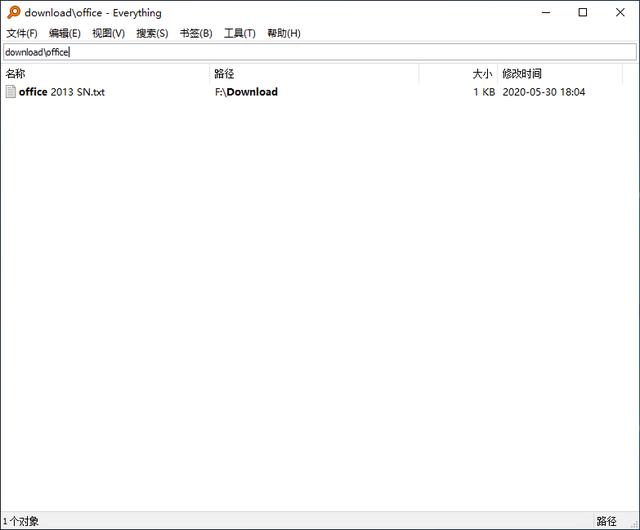This screenshot has width=640, height=530.
Task: Click the text file icon of office 2013 SN.txt
Action: click(11, 91)
